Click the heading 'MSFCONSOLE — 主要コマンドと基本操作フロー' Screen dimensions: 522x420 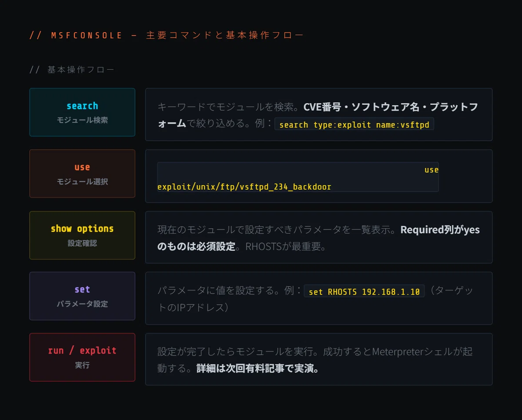(x=167, y=35)
